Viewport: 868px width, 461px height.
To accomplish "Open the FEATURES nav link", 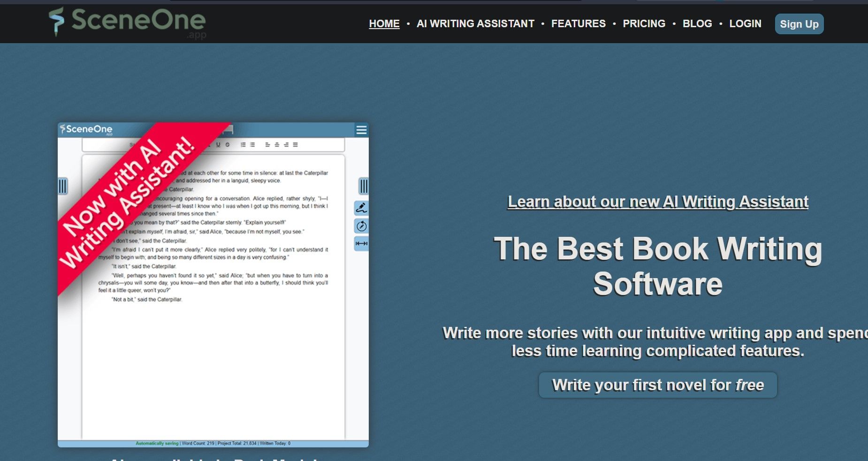I will 579,23.
